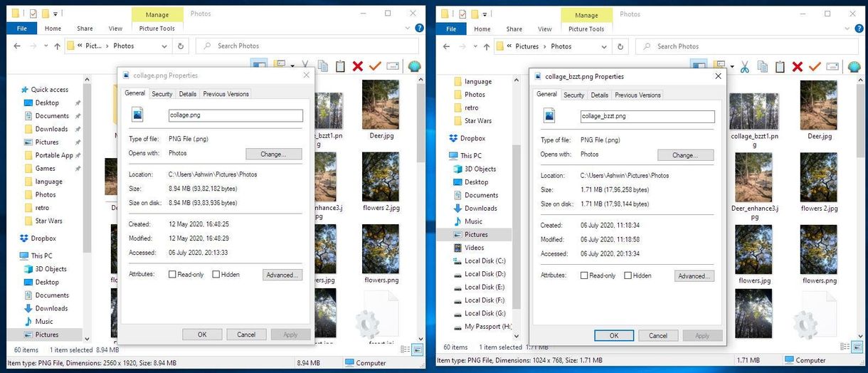Click Advanced... in collage.png Properties
Image resolution: width=868 pixels, height=373 pixels.
(282, 275)
